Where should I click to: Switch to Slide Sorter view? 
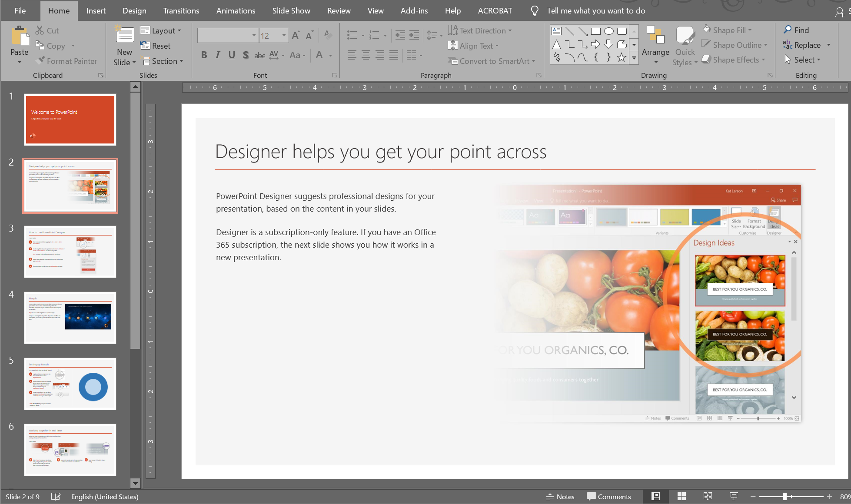tap(681, 496)
